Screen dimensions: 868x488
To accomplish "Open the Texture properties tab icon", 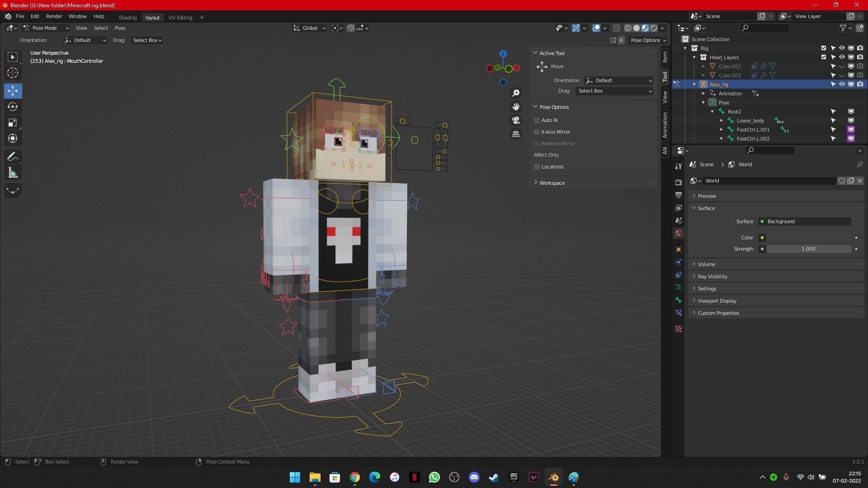I will tap(679, 329).
